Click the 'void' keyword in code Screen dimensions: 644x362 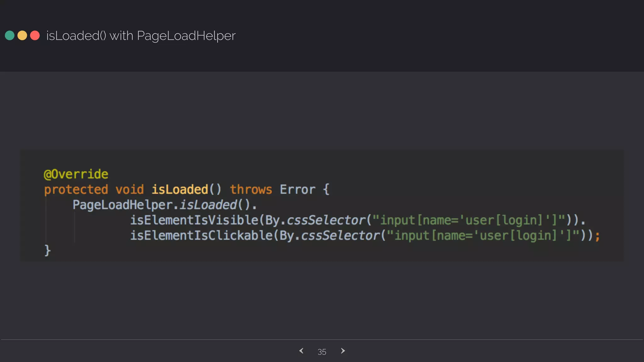pyautogui.click(x=130, y=189)
